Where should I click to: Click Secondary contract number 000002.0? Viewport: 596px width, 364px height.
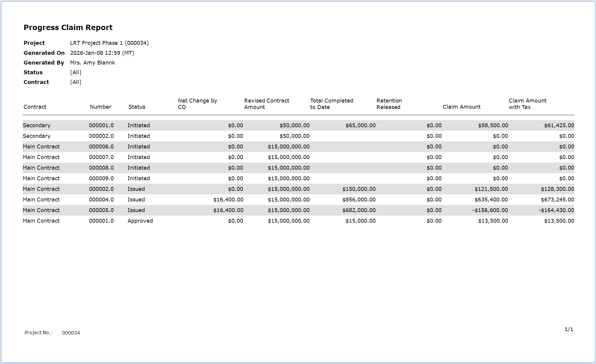[x=101, y=136]
